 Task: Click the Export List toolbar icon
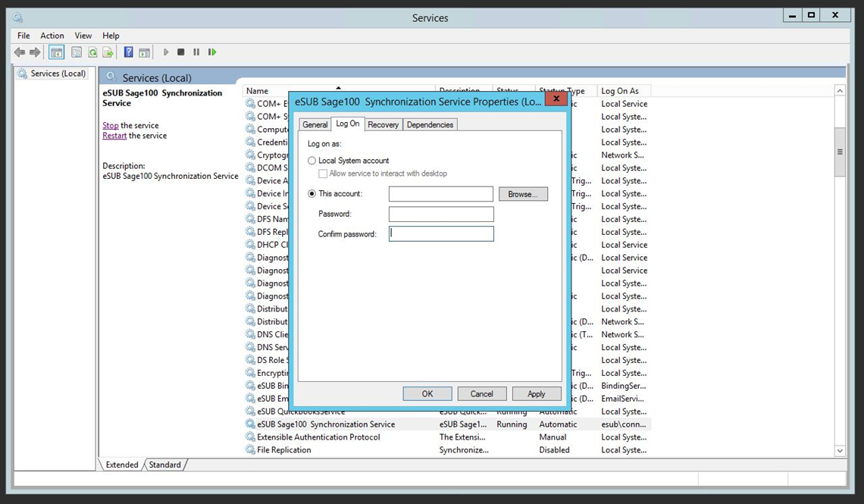click(x=108, y=52)
